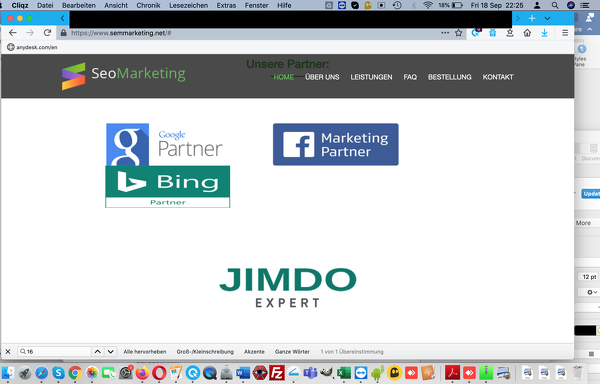Open the browser hamburger menu
This screenshot has width=600, height=384.
pyautogui.click(x=565, y=33)
